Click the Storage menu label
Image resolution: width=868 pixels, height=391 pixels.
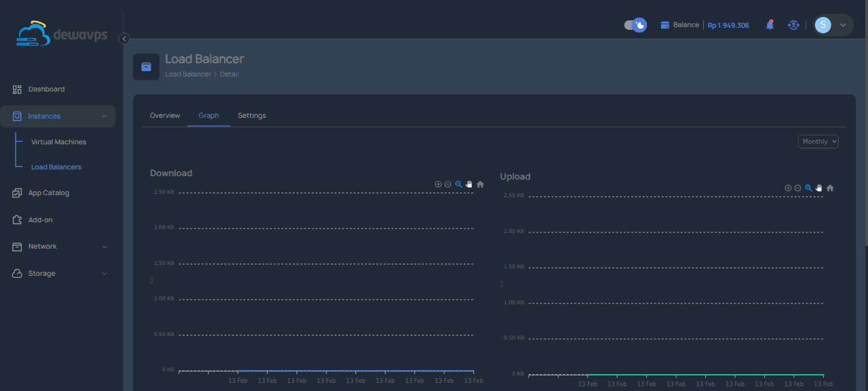[x=42, y=274]
